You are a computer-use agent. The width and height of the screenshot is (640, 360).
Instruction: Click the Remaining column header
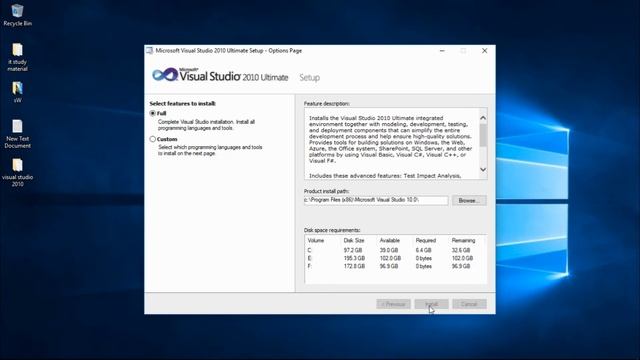(x=463, y=240)
